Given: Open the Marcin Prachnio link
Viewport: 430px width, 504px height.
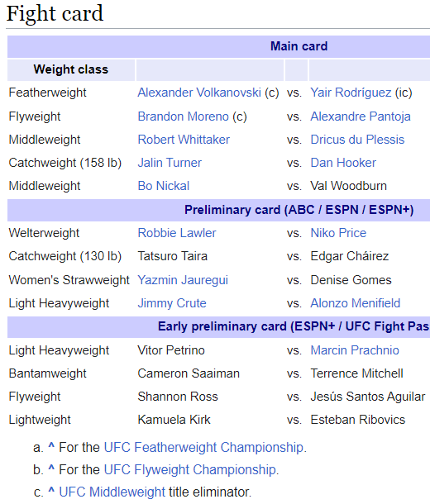Looking at the screenshot, I should (x=355, y=350).
